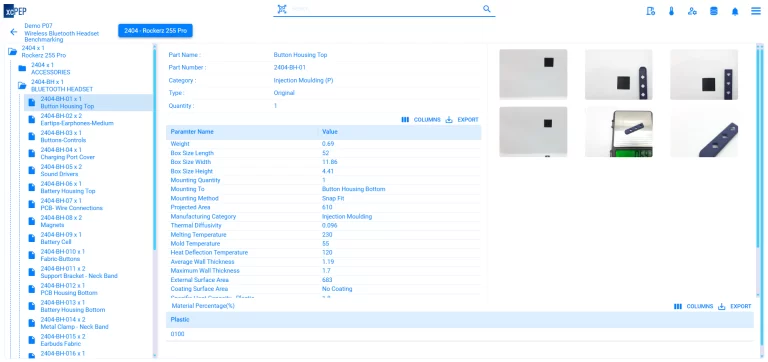This screenshot has width=768, height=362.
Task: Open the notifications bell icon
Action: pyautogui.click(x=735, y=11)
